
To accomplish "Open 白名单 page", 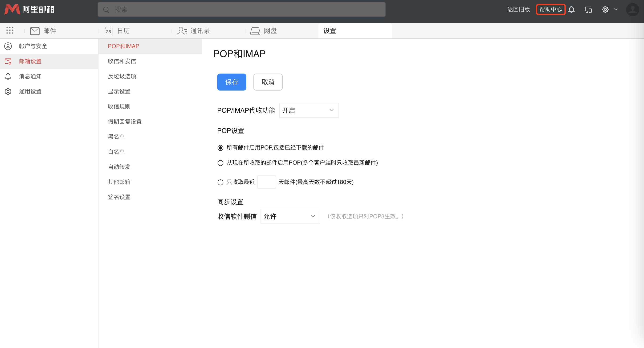I will 150,152.
